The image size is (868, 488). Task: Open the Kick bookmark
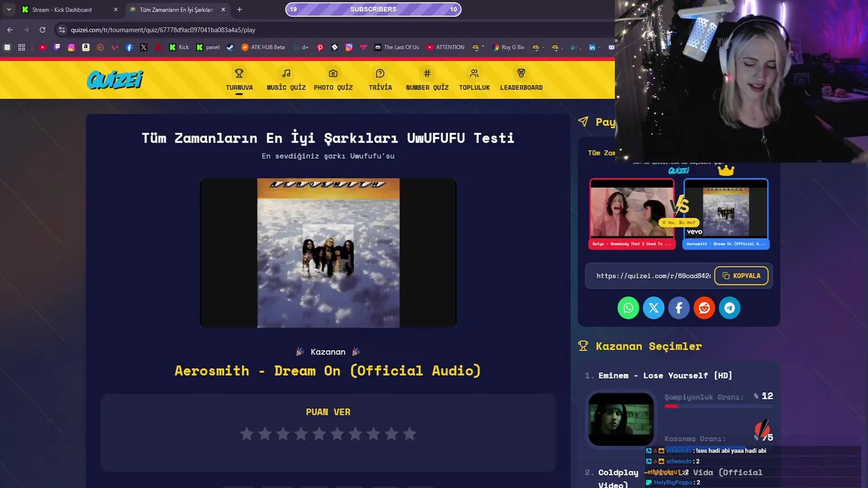[179, 47]
